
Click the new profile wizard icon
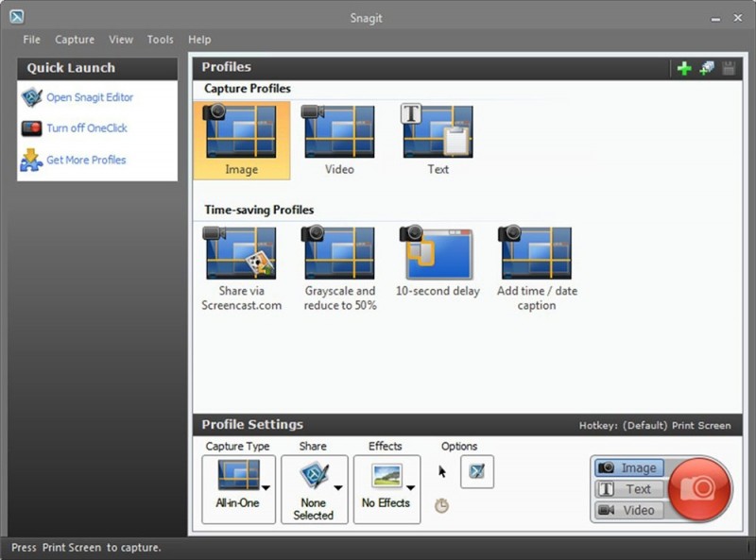point(706,68)
